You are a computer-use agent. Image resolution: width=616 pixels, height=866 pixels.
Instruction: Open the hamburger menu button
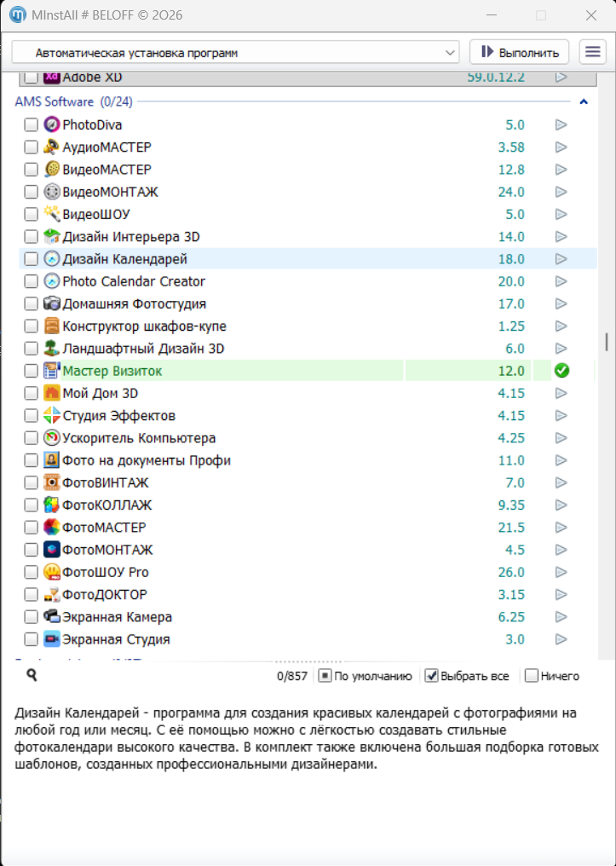(593, 52)
